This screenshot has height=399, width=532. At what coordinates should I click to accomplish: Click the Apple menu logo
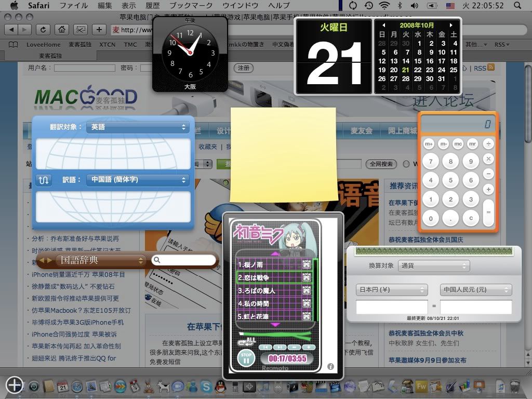(x=14, y=5)
